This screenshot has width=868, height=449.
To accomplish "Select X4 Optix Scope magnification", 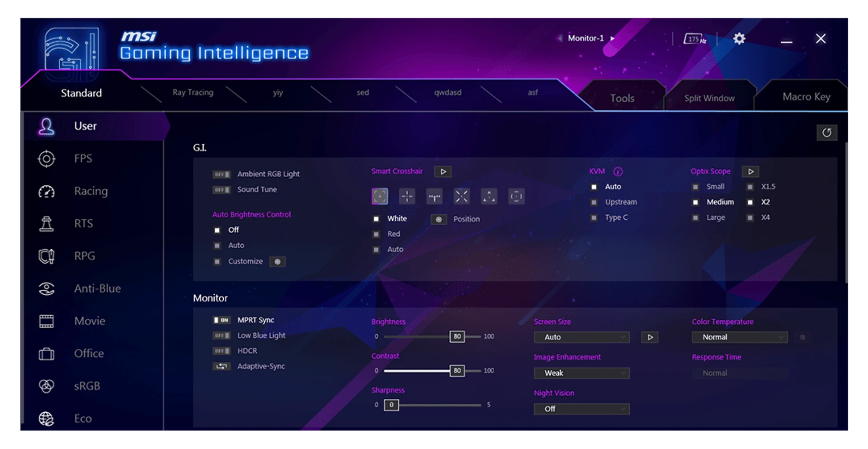I will click(x=750, y=217).
